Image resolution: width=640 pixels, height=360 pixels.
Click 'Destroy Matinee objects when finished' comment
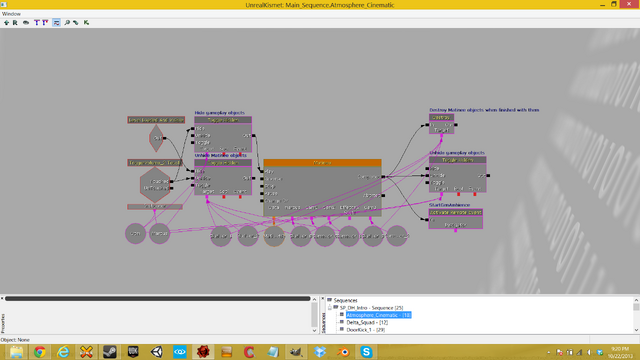pyautogui.click(x=484, y=110)
